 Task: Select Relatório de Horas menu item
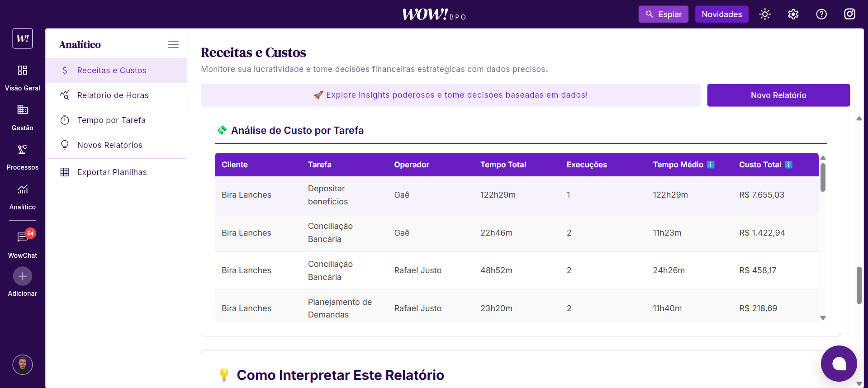113,95
